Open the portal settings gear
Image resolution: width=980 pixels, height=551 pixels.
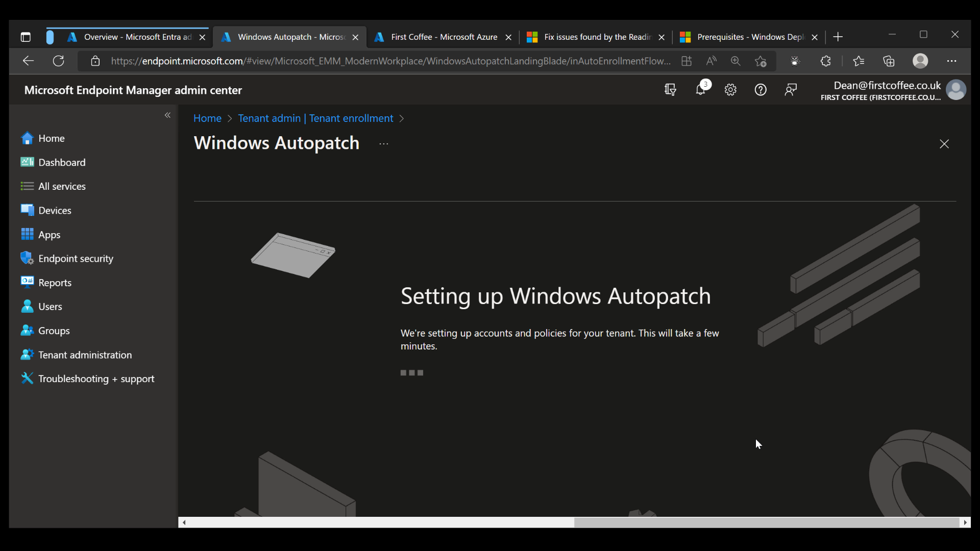coord(730,89)
